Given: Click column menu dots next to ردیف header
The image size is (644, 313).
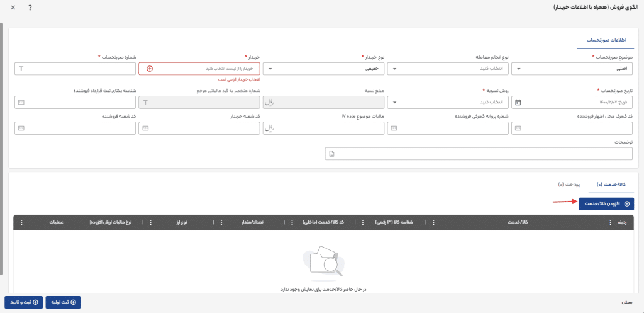Looking at the screenshot, I should [x=609, y=222].
